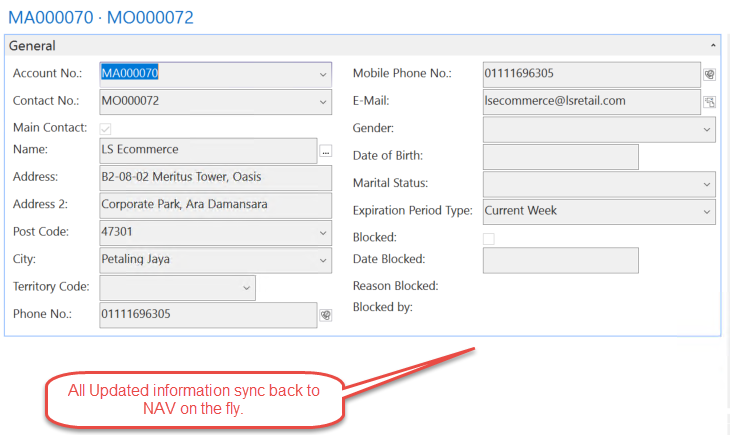Screen dimensions: 730x435
Task: Focus the Date of Birth field
Action: 560,157
